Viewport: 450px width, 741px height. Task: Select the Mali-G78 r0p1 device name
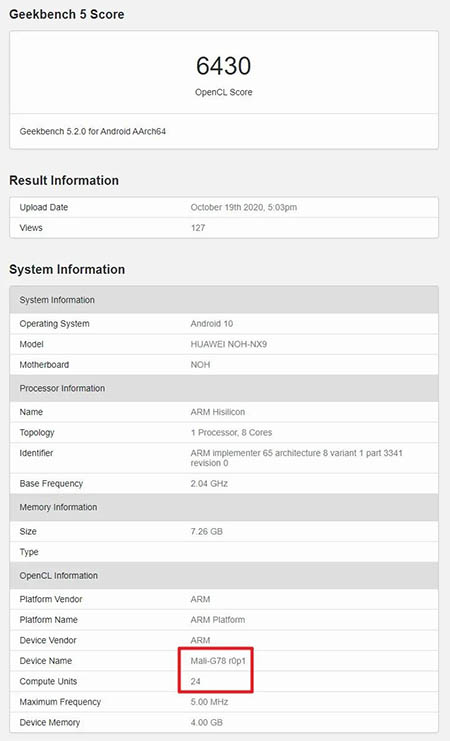[218, 661]
